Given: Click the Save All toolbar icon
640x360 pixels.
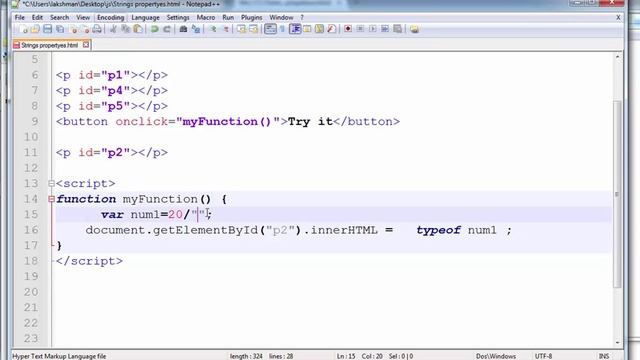Looking at the screenshot, I should coord(60,29).
